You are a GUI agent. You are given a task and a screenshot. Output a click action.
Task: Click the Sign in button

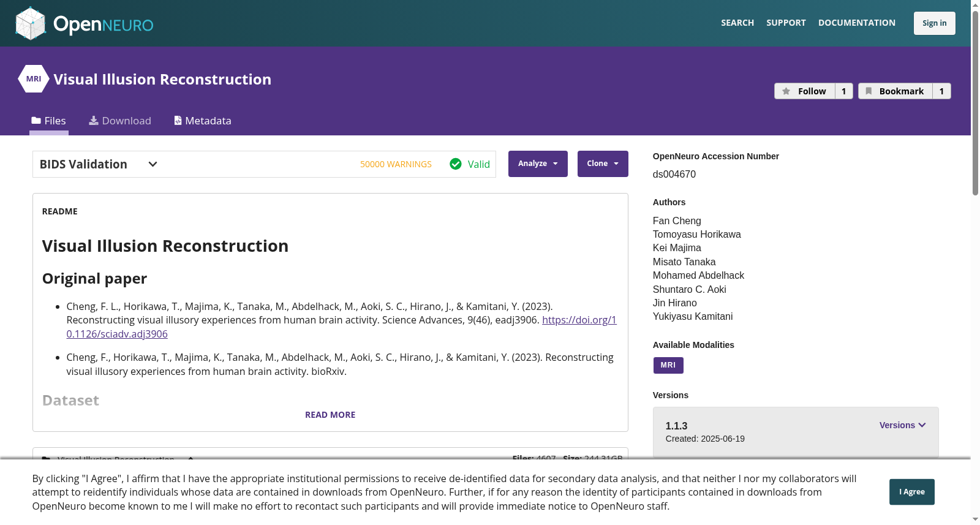(x=934, y=23)
